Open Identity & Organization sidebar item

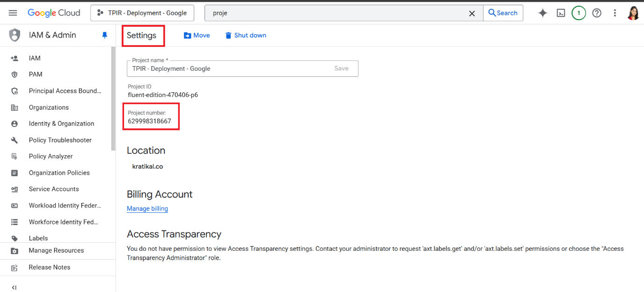click(x=57, y=124)
